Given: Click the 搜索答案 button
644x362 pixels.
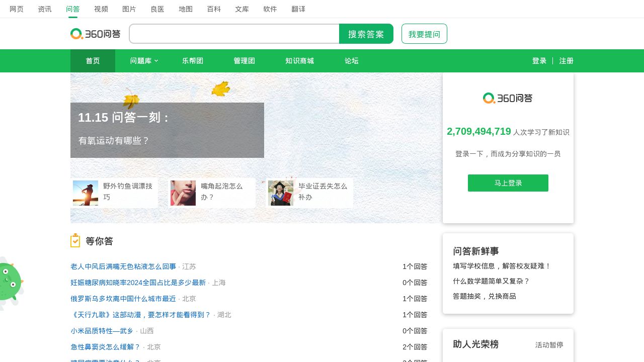Looking at the screenshot, I should 366,34.
